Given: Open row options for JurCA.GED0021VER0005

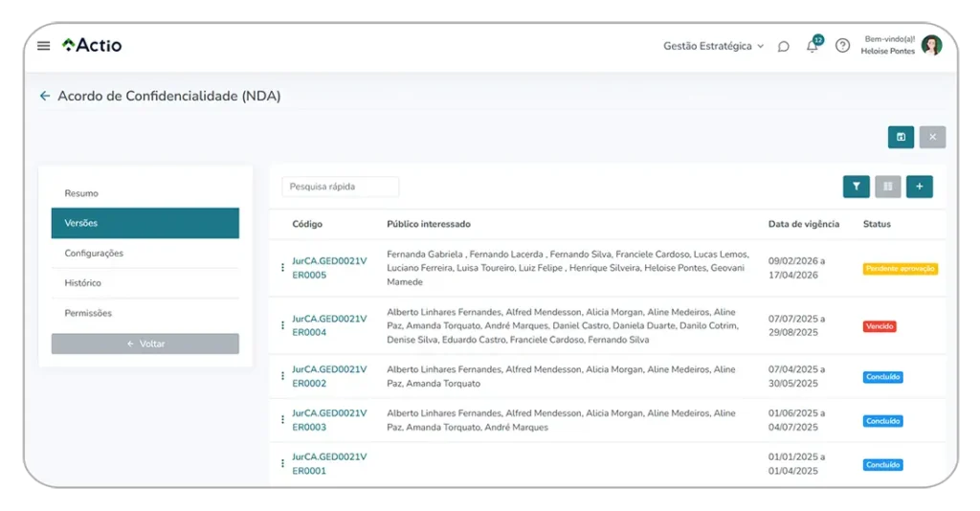Looking at the screenshot, I should click(282, 268).
